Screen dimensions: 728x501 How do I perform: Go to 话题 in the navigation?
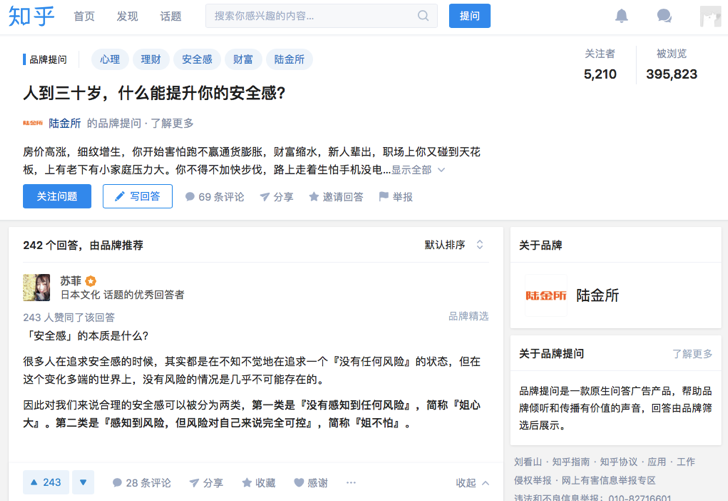(x=170, y=16)
